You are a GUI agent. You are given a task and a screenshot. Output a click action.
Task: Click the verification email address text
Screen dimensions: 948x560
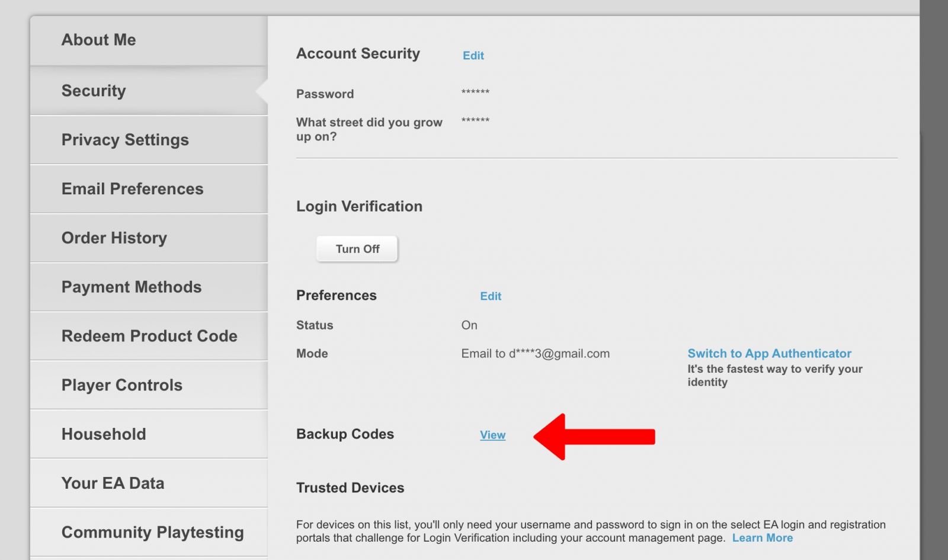coord(535,354)
